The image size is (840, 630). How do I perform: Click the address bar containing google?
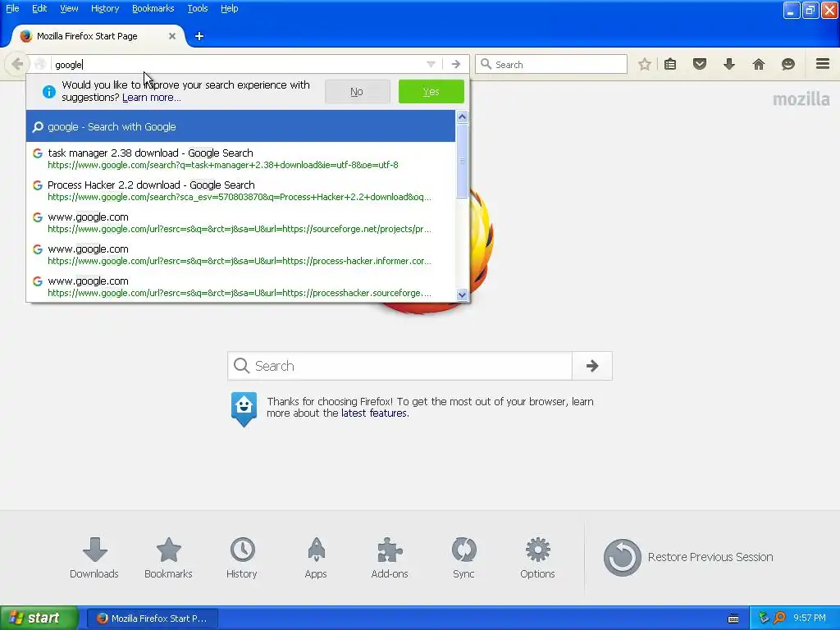(239, 64)
